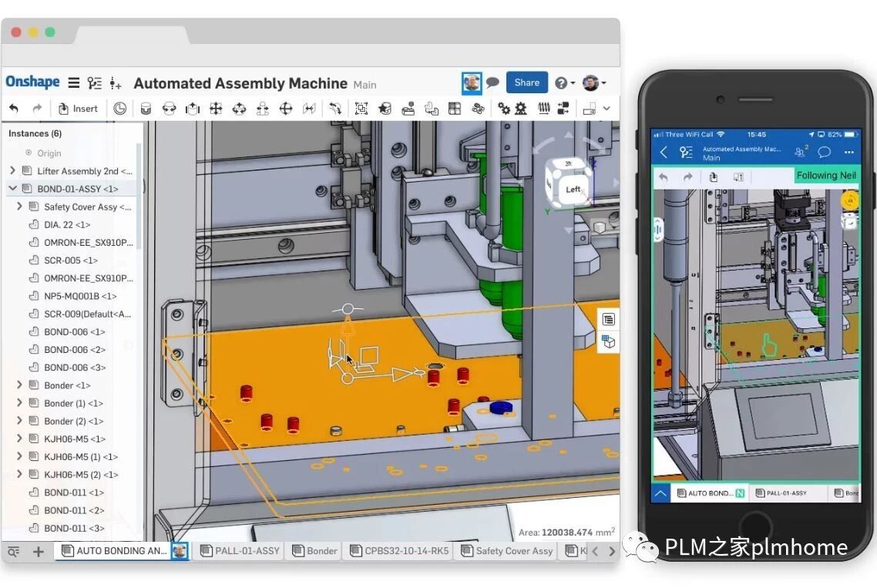This screenshot has width=877, height=588.
Task: Tap the Insert icon in phone toolbar
Action: click(713, 176)
